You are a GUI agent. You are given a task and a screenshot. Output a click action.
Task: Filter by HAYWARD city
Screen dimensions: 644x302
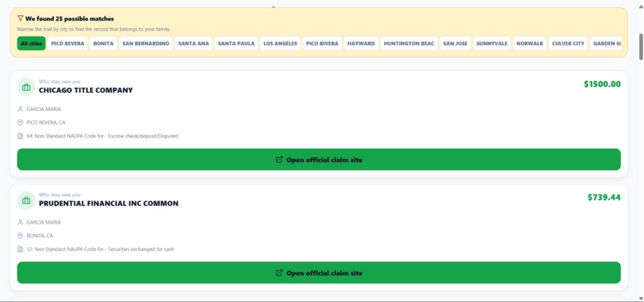[361, 44]
